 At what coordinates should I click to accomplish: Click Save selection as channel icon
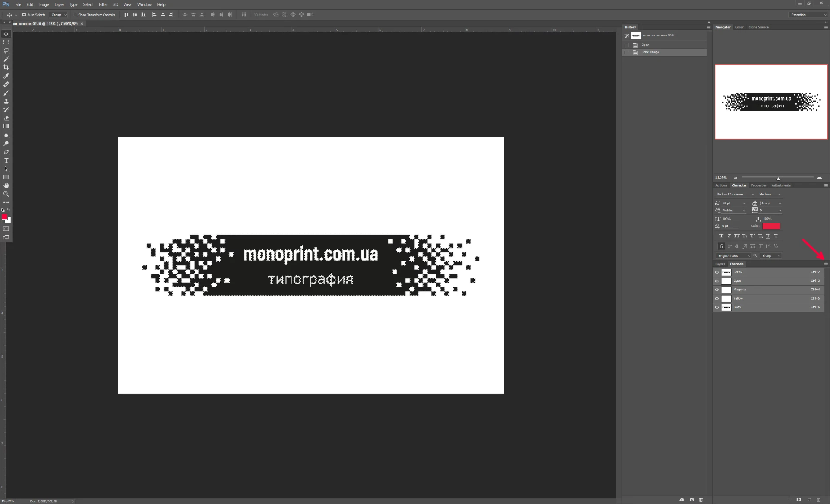[799, 500]
